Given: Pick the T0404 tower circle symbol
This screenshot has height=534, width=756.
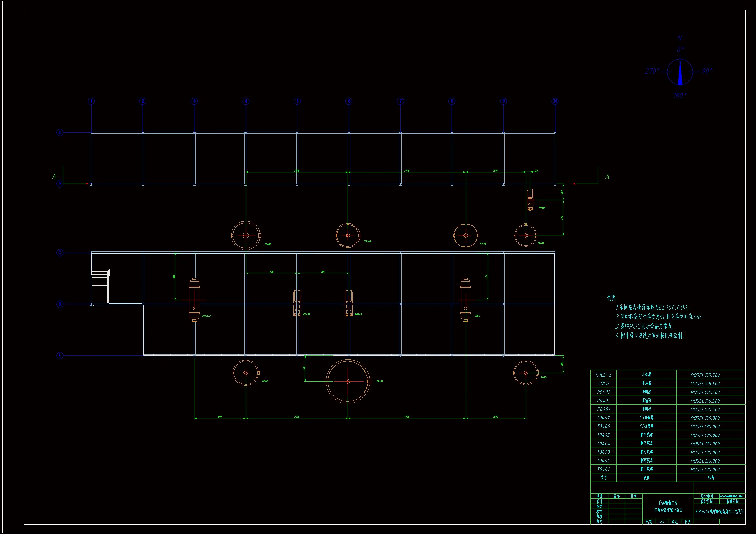Looking at the screenshot, I should [x=525, y=373].
